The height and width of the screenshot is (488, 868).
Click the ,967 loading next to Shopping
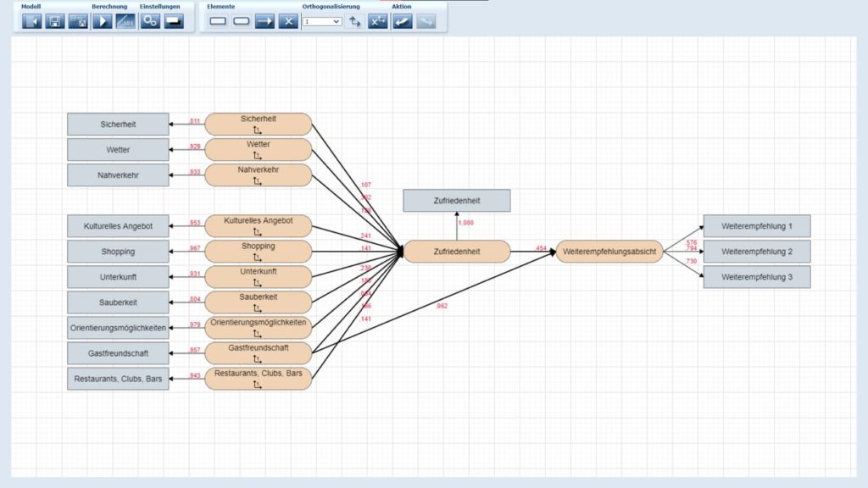195,248
